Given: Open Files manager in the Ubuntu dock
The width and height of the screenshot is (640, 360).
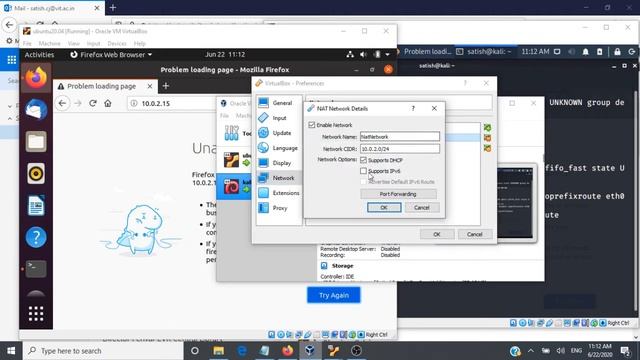Looking at the screenshot, I should click(x=36, y=142).
